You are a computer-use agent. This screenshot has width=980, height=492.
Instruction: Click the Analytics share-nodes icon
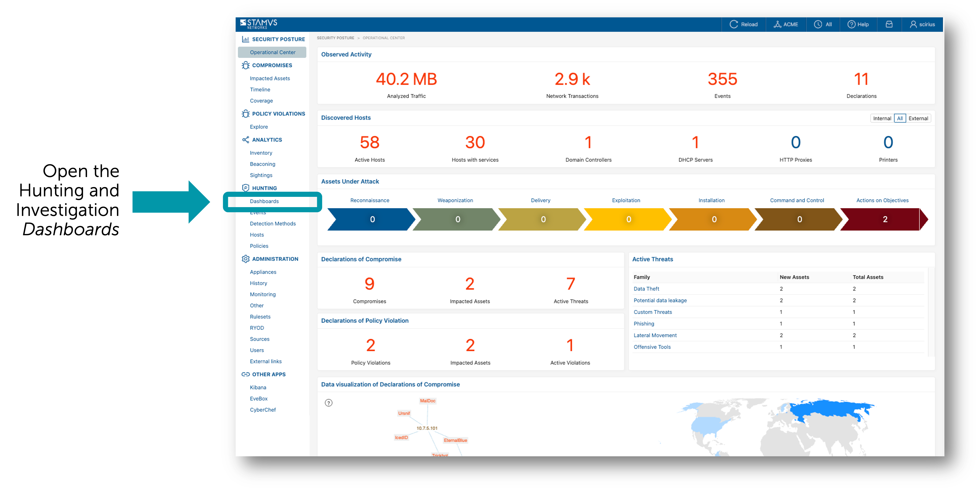(245, 140)
